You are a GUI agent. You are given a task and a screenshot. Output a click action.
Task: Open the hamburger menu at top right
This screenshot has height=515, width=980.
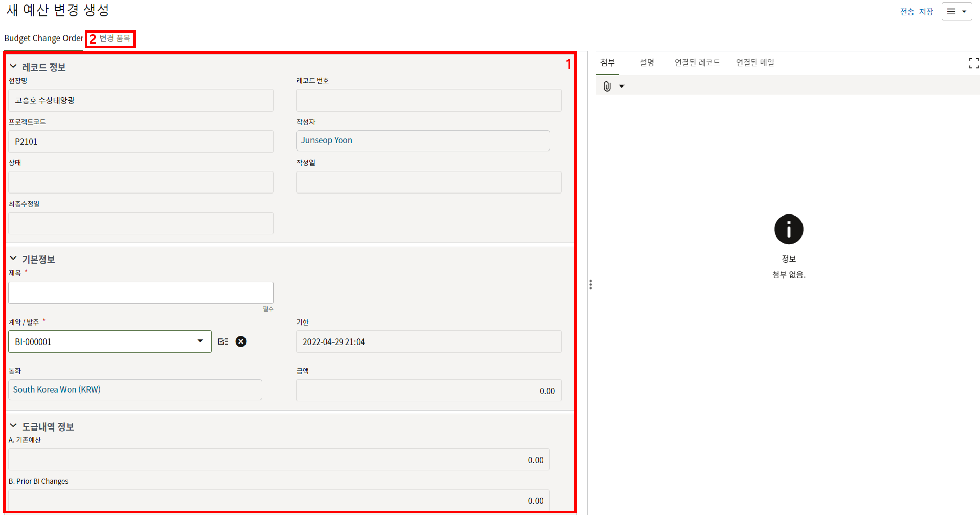(x=956, y=12)
